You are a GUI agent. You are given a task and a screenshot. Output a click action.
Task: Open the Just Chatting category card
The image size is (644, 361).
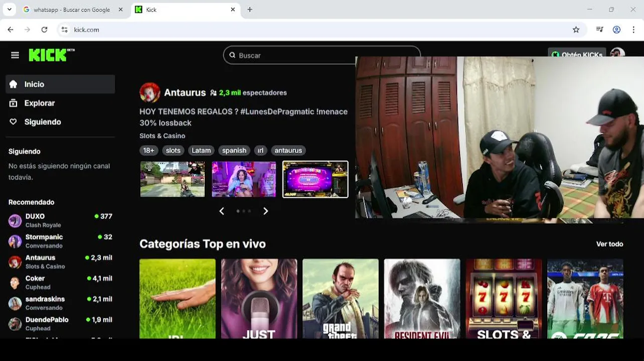259,298
